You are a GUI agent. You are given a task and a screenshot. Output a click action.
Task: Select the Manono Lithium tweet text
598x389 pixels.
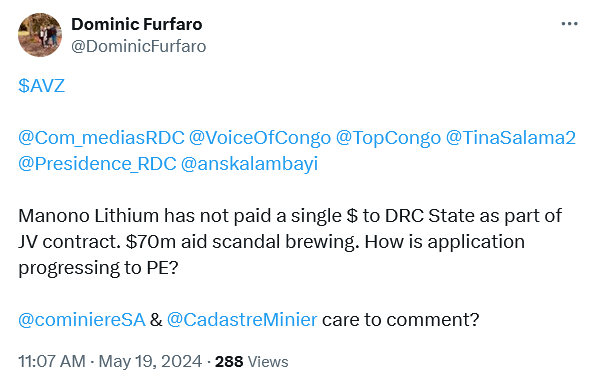pos(290,242)
